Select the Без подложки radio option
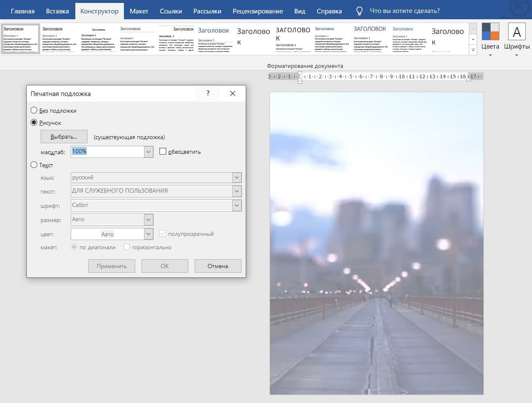532x403 pixels. [34, 111]
